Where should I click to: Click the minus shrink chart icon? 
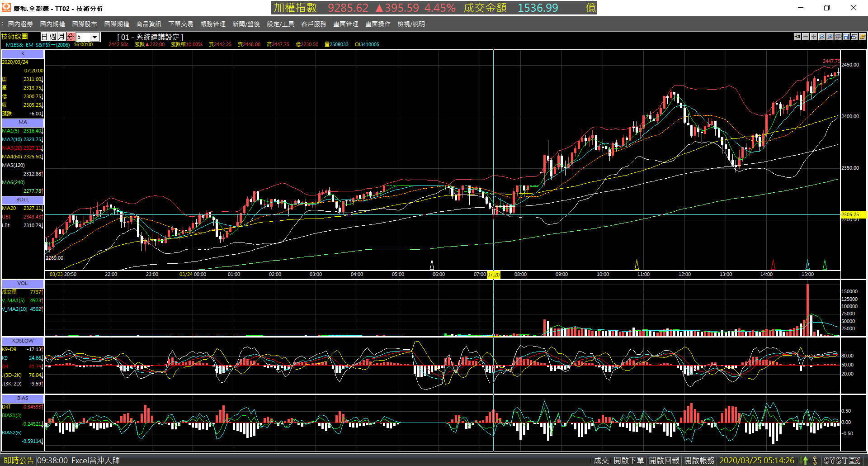(806, 37)
